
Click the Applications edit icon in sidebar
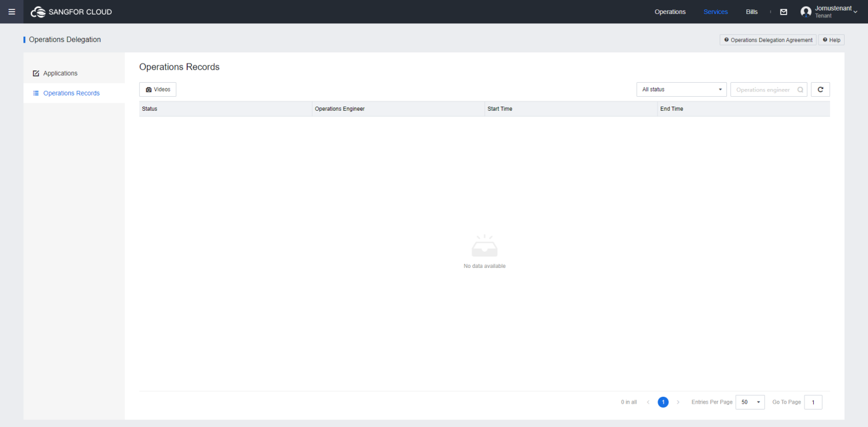36,73
